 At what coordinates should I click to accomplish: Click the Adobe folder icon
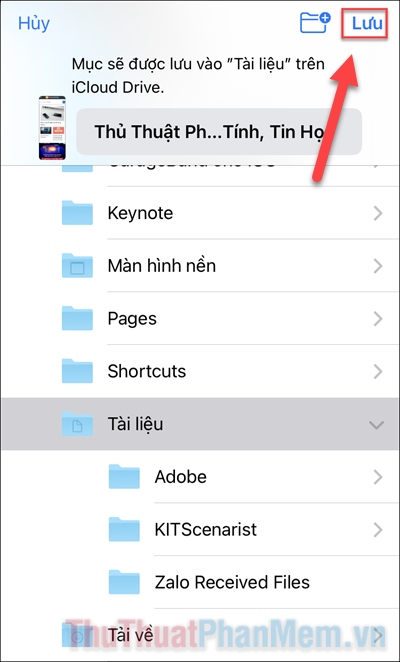click(x=124, y=477)
